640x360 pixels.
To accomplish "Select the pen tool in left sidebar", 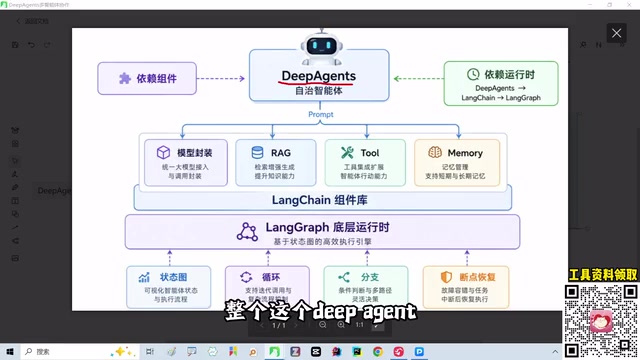I will 15,187.
